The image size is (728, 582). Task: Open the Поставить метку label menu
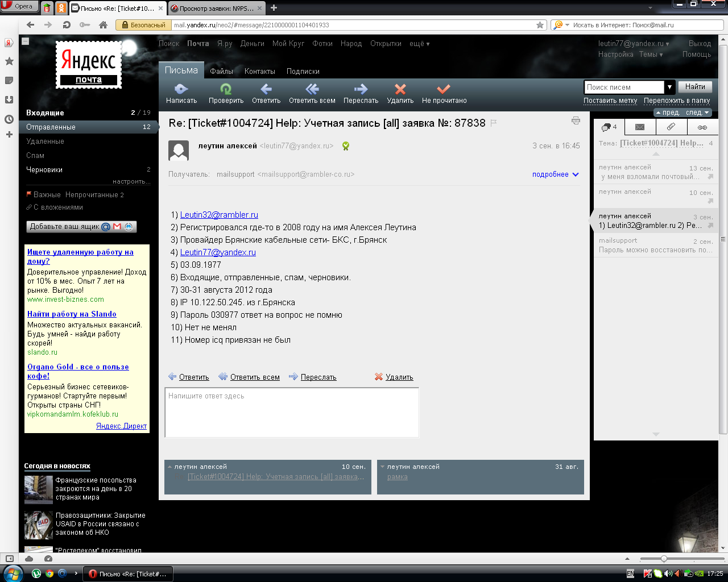[x=610, y=101]
